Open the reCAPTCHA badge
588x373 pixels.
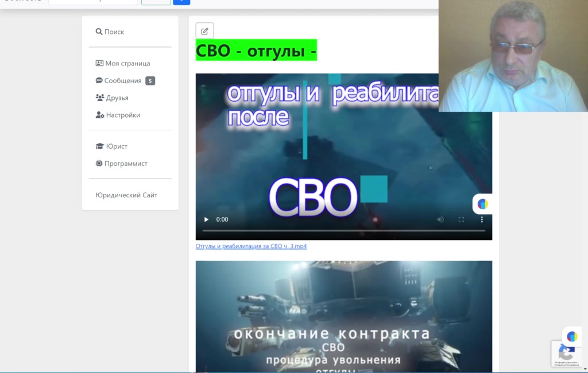click(x=566, y=353)
